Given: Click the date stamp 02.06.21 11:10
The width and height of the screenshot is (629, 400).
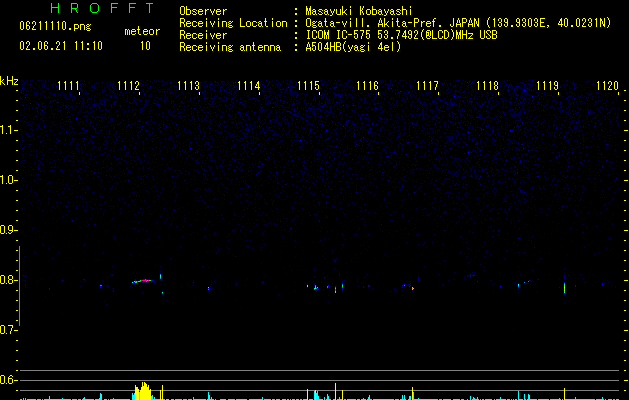Looking at the screenshot, I should [61, 46].
